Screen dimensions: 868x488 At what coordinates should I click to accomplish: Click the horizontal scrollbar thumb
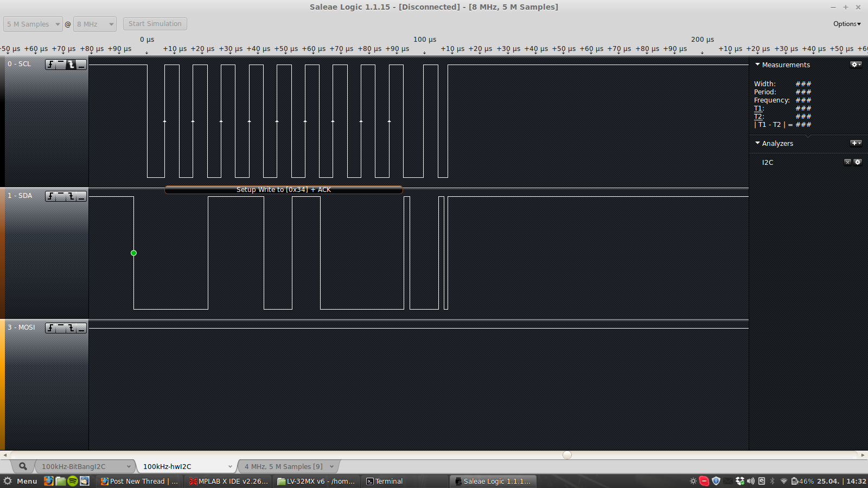coord(567,455)
